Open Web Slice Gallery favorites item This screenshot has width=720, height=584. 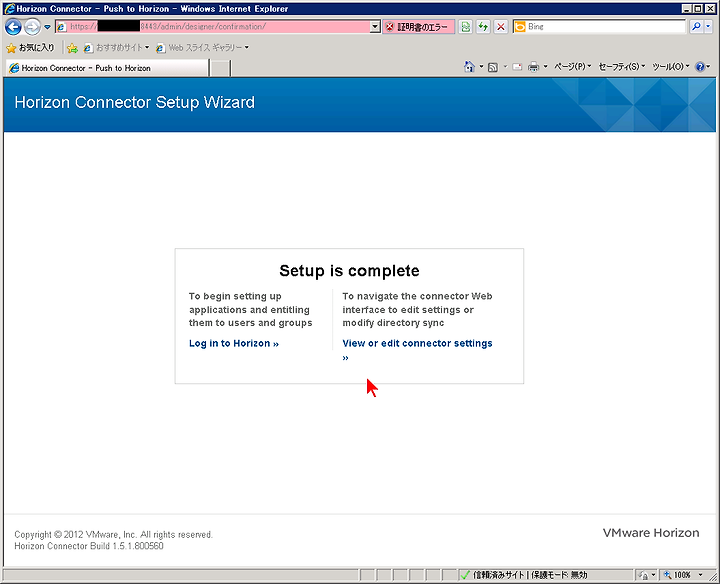pos(202,47)
